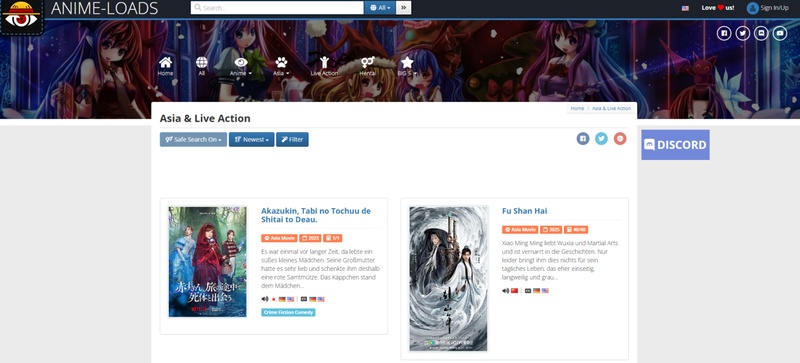
Task: Click the ANIME-LOADS site title
Action: coord(105,8)
